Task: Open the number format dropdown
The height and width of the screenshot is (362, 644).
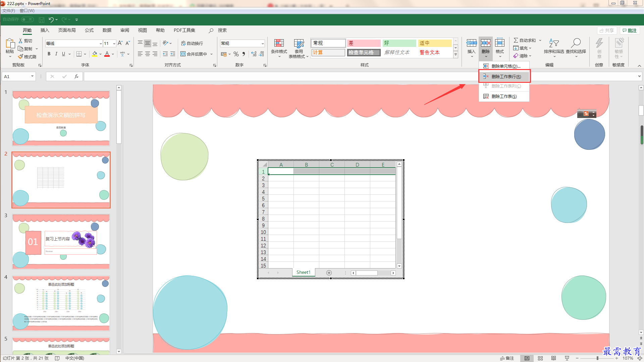Action: pyautogui.click(x=263, y=44)
